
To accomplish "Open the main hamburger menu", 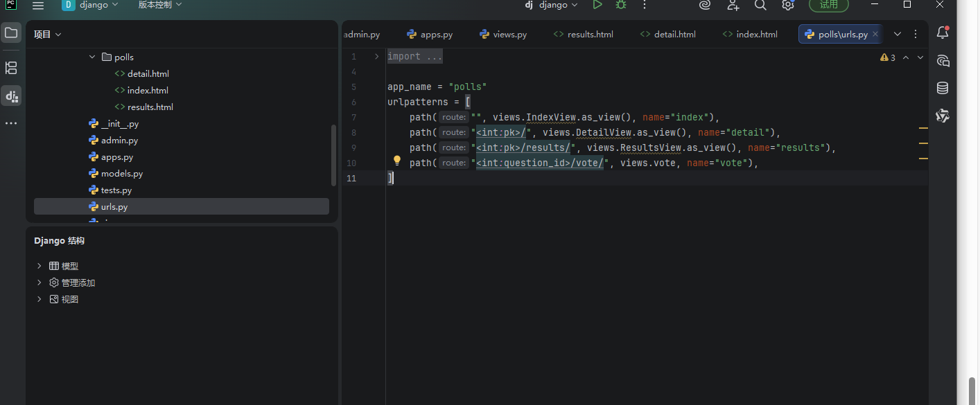I will tap(38, 6).
